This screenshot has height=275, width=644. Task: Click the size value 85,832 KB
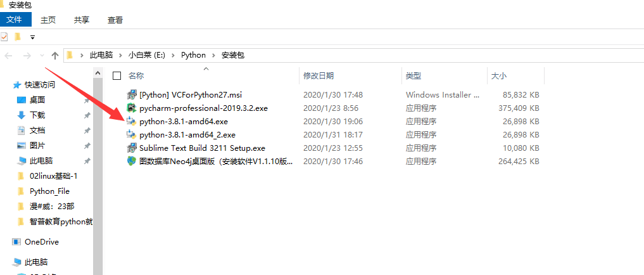coord(521,95)
